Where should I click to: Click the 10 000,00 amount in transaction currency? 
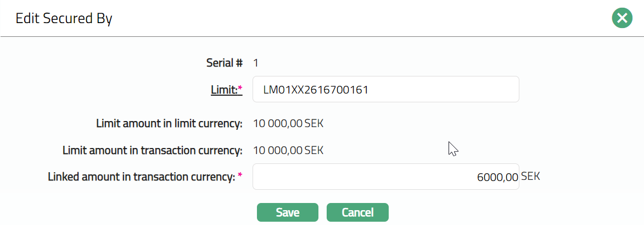pyautogui.click(x=277, y=150)
